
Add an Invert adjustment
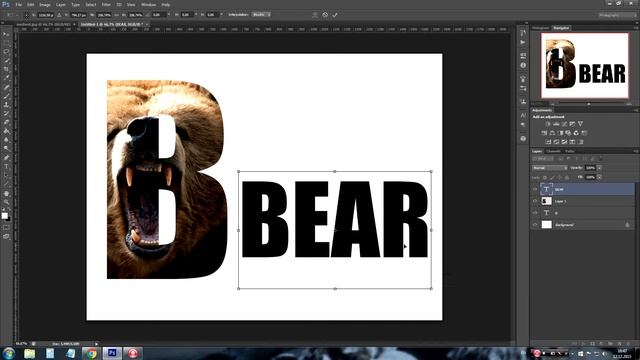(548, 142)
